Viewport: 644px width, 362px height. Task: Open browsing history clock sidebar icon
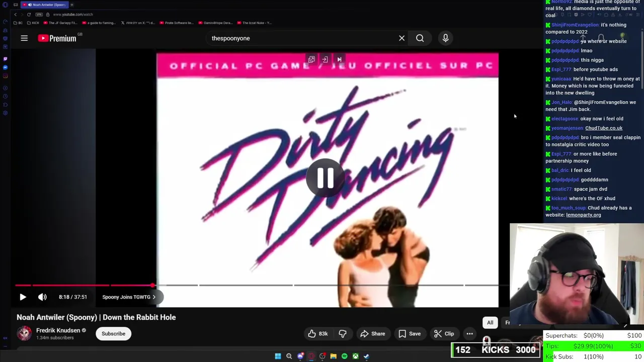click(6, 96)
